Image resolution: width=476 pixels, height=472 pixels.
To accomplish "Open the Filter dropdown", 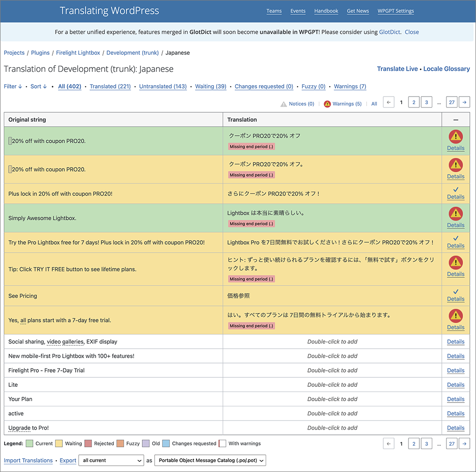I will (x=13, y=86).
